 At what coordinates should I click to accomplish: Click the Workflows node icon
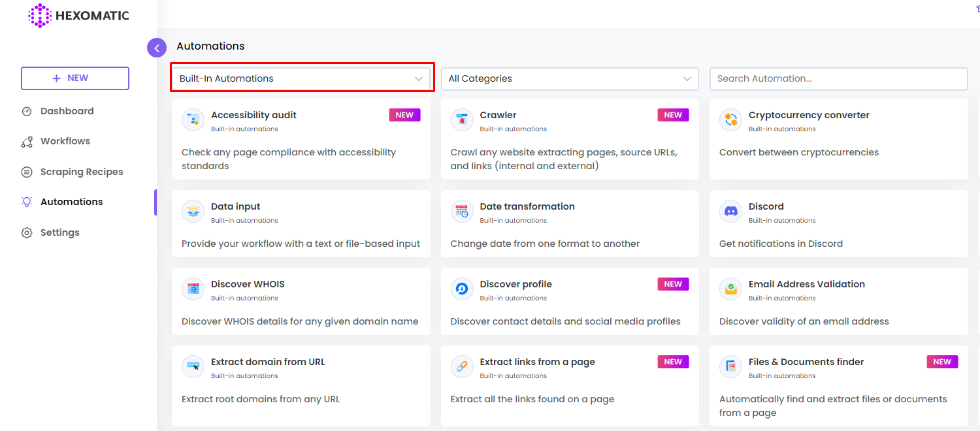pos(27,142)
